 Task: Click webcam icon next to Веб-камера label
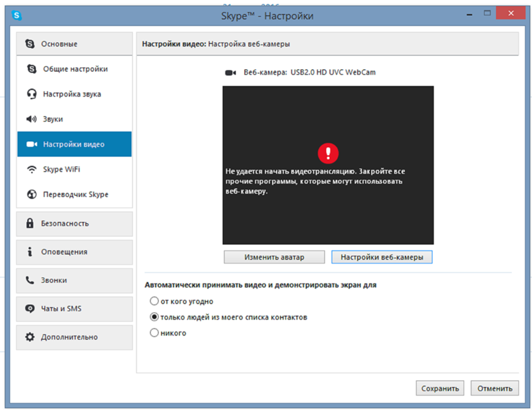pos(231,73)
